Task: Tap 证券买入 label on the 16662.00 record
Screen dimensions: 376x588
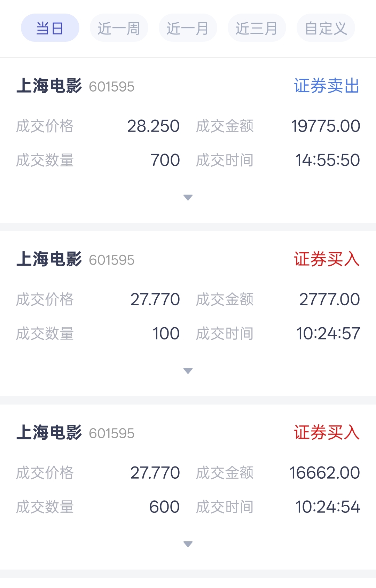Action: point(327,433)
